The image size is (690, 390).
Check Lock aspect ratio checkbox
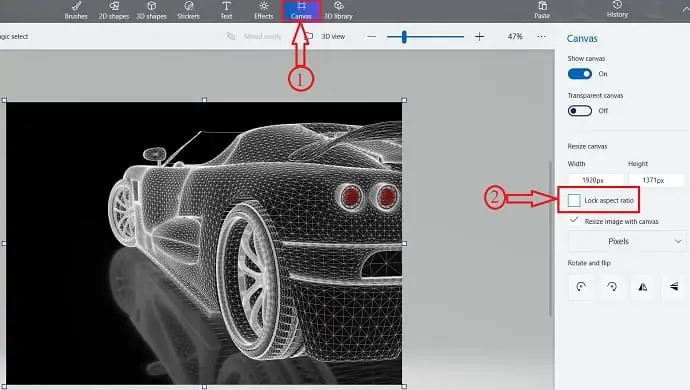[x=574, y=200]
